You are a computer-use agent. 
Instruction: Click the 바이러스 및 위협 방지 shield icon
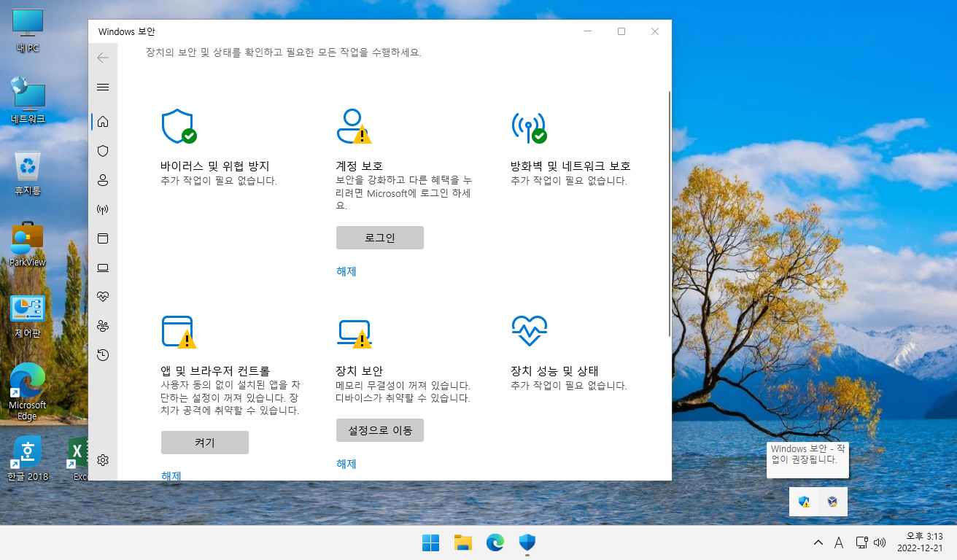pos(179,126)
